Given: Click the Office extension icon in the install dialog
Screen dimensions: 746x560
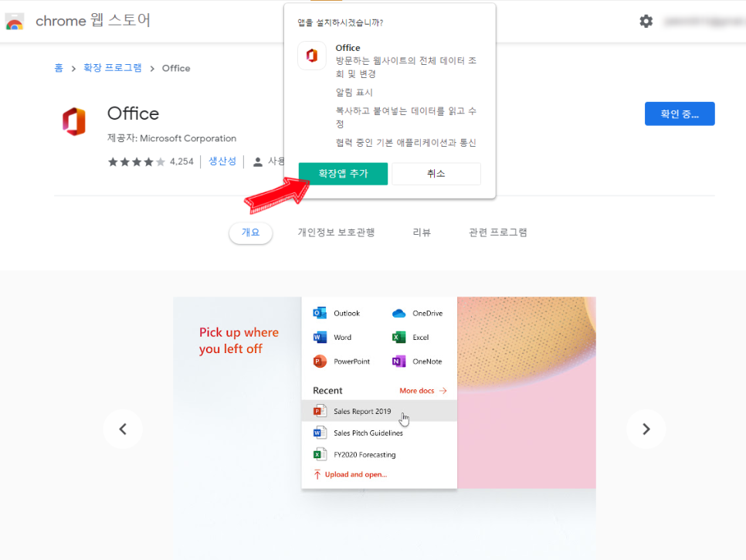Looking at the screenshot, I should pyautogui.click(x=311, y=55).
